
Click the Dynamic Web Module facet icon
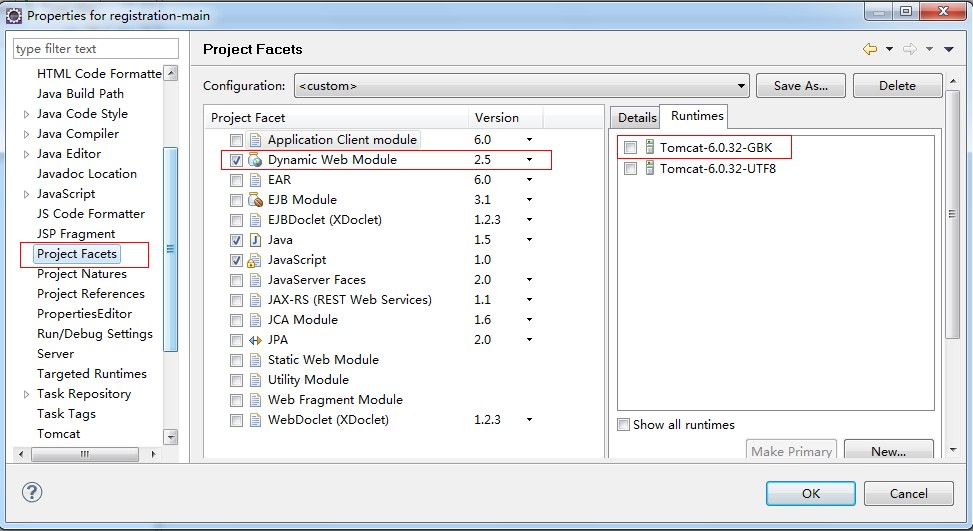pos(255,160)
